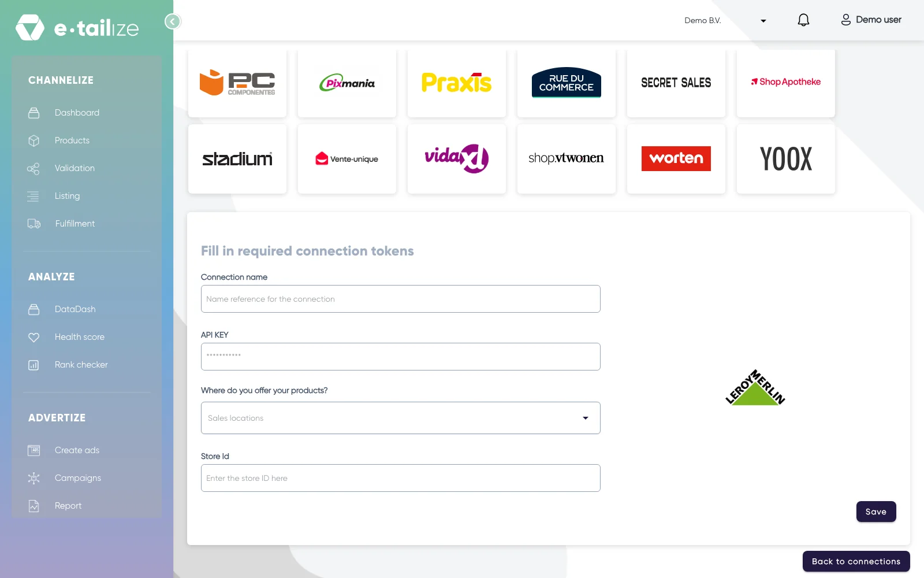This screenshot has width=924, height=578.
Task: Select the Worten marketplace tile
Action: pos(676,159)
